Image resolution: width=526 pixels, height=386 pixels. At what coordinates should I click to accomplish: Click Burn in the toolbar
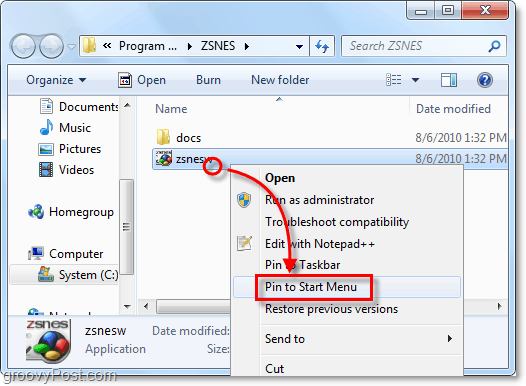point(208,80)
